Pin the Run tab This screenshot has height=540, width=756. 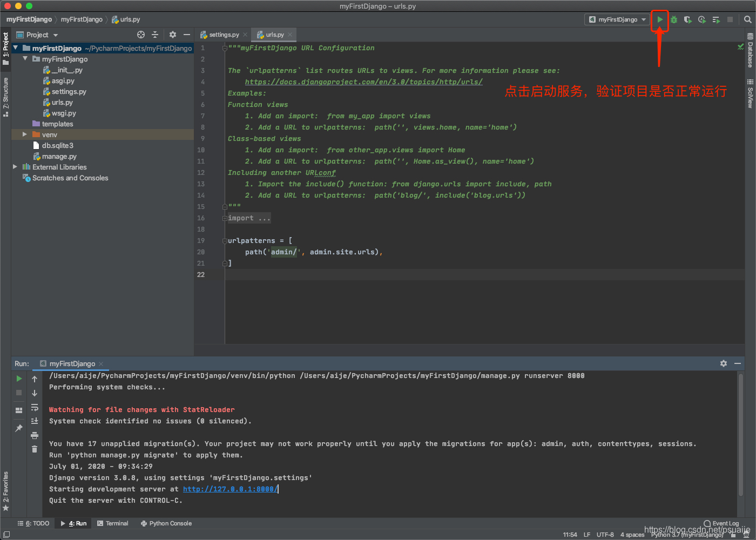click(19, 428)
